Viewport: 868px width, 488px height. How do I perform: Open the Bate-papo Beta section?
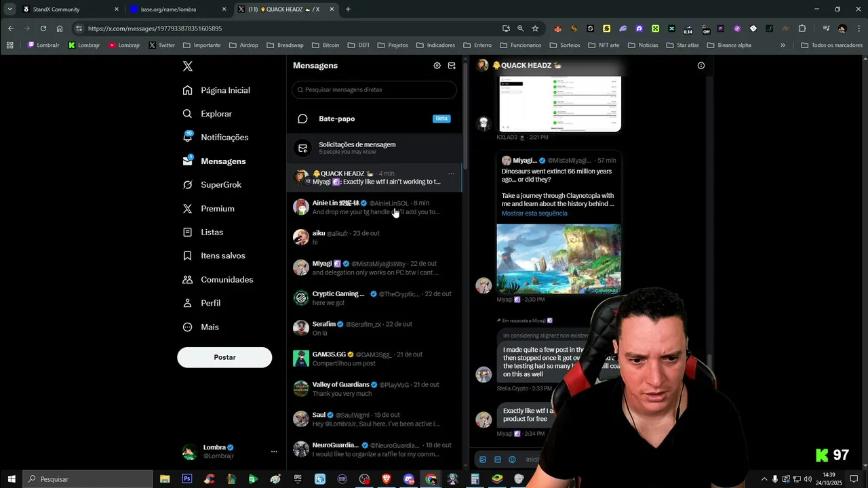[374, 119]
